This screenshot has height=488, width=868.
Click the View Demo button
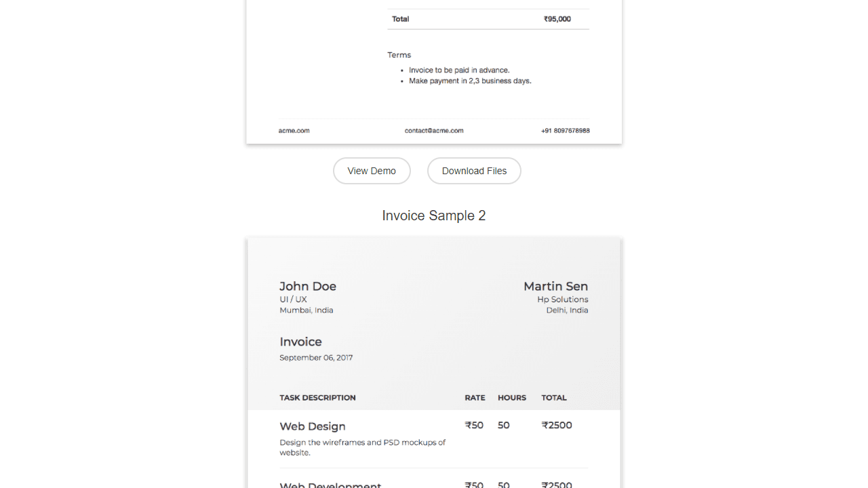point(372,171)
